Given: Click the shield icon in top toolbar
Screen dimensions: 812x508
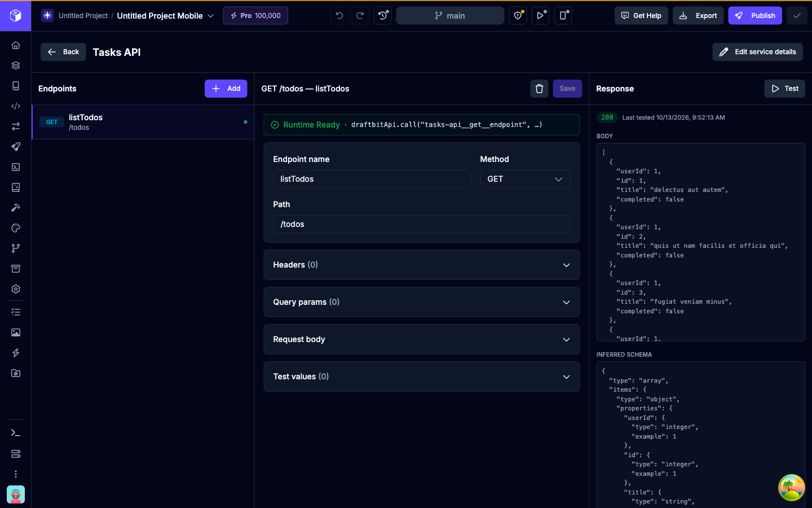Looking at the screenshot, I should tap(518, 16).
